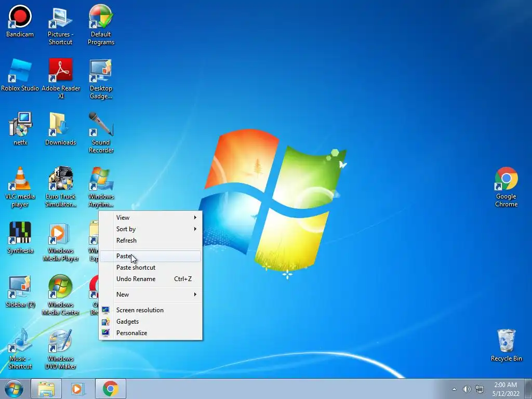
Task: Open Windows Explorer from the taskbar
Action: (x=46, y=389)
